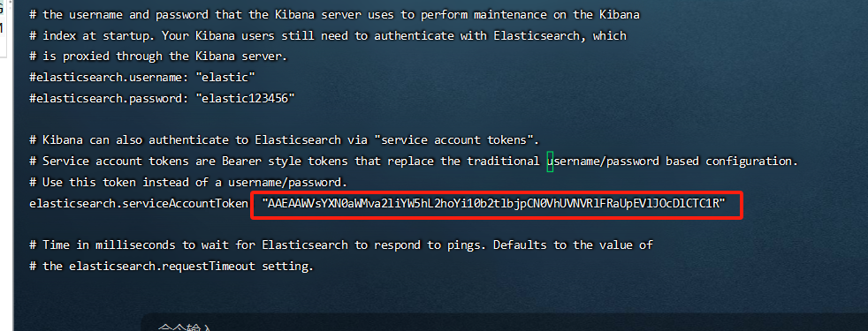
Task: Click the first comment line about Kibana maintenance
Action: 334,15
